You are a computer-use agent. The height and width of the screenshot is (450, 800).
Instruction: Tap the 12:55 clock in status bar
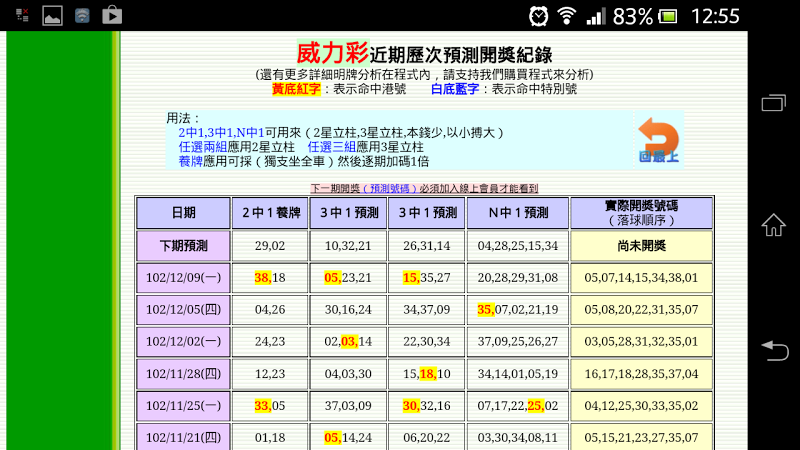pos(715,16)
